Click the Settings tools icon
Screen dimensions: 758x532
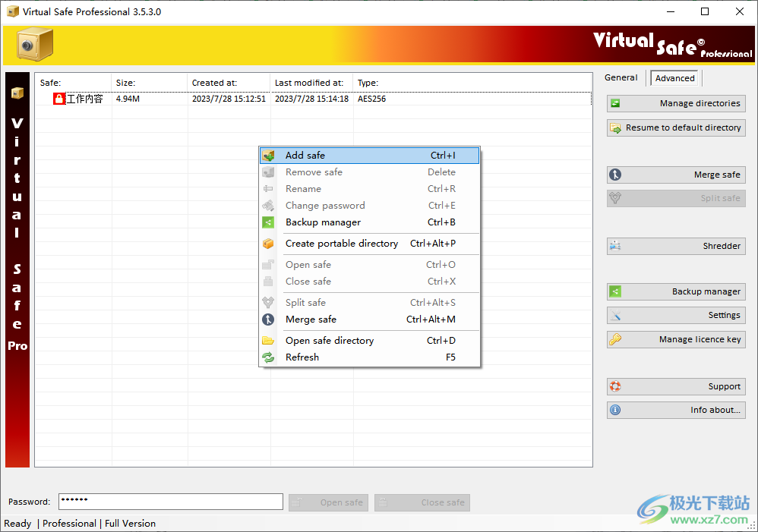(615, 315)
